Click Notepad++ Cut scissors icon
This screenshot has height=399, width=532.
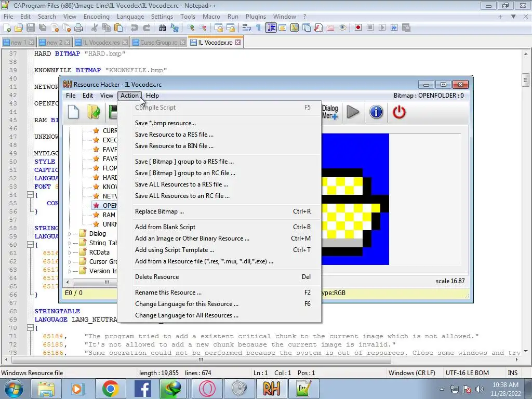point(95,28)
